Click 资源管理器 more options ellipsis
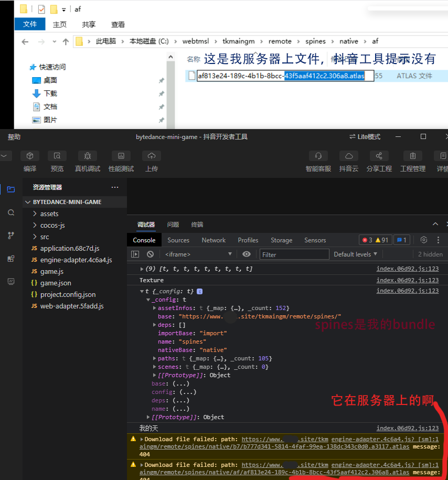Screen dimensions: 448x480 115,187
